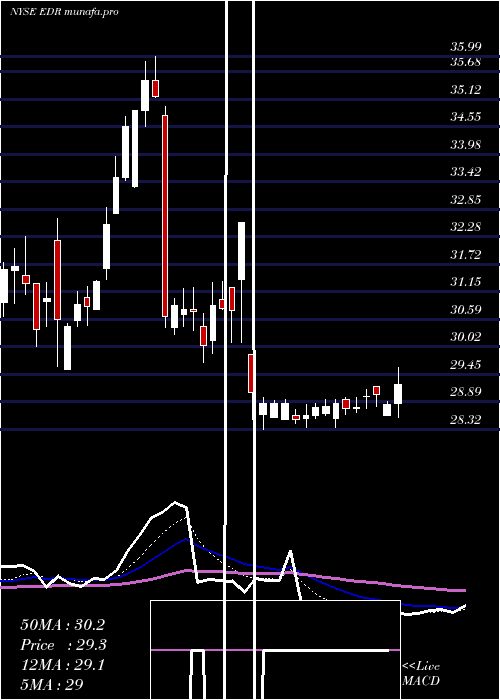This screenshot has width=500, height=700.
Task: Select the 35.99 price level label
Action: [465, 47]
